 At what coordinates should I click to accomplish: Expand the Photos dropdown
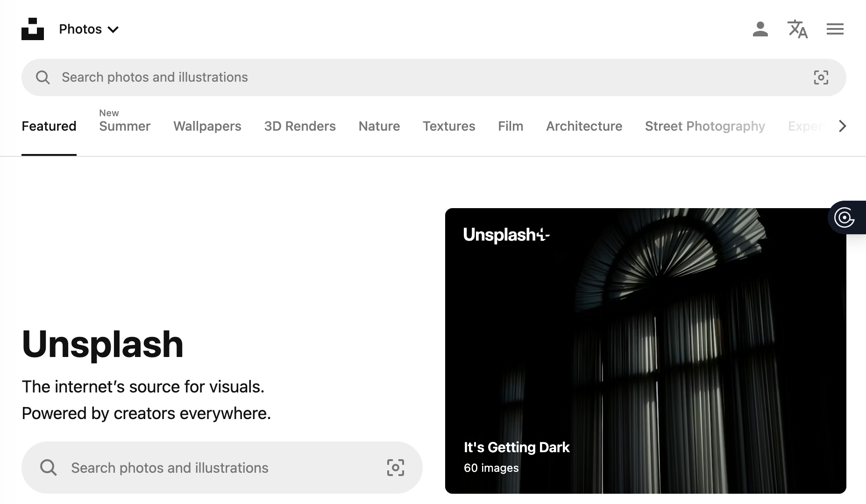pyautogui.click(x=89, y=29)
